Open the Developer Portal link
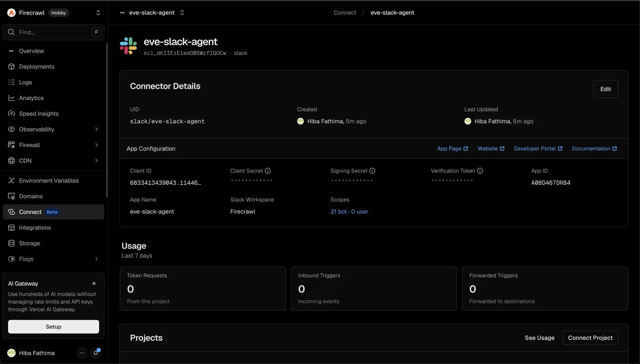Screen dimensions: 640x364 point(538,149)
